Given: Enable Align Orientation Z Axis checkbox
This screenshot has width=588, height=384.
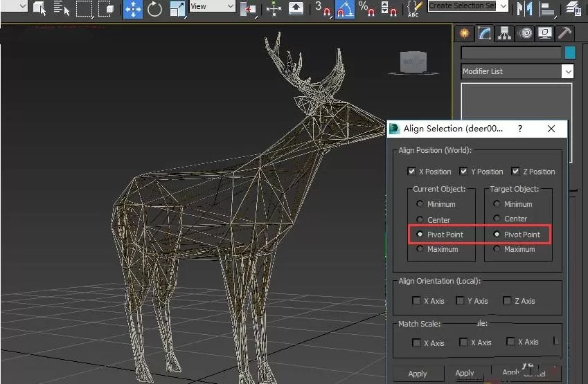Looking at the screenshot, I should (x=507, y=300).
